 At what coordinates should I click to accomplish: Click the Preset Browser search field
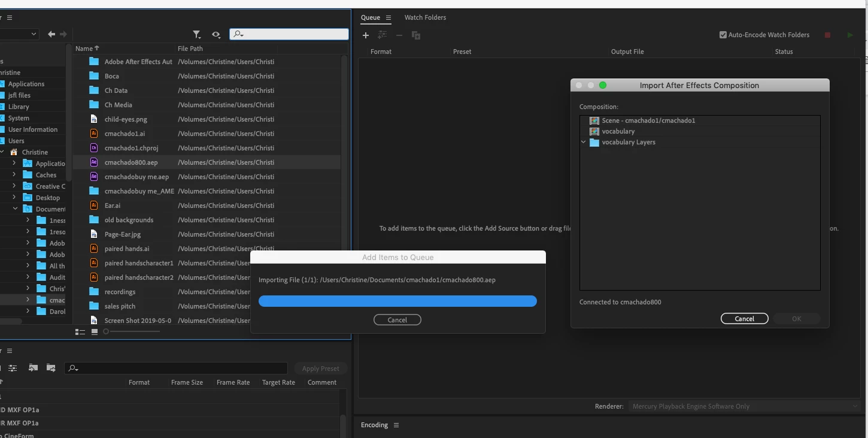[176, 368]
